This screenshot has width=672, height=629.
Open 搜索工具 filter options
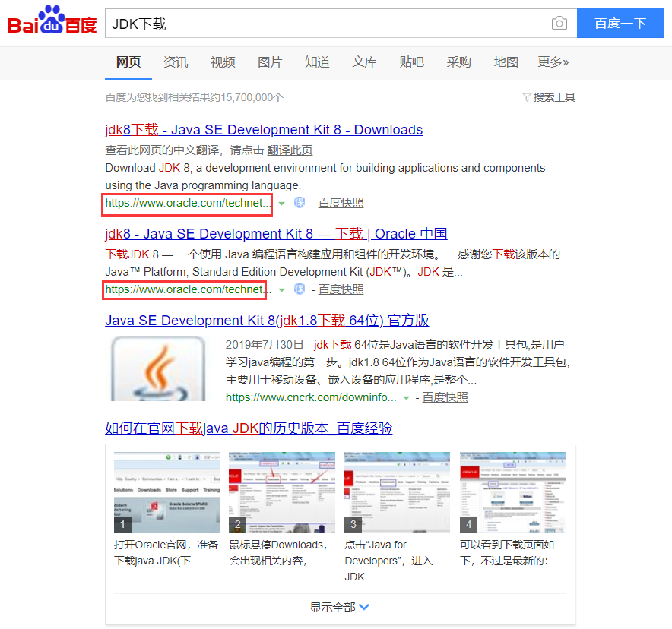coord(549,97)
